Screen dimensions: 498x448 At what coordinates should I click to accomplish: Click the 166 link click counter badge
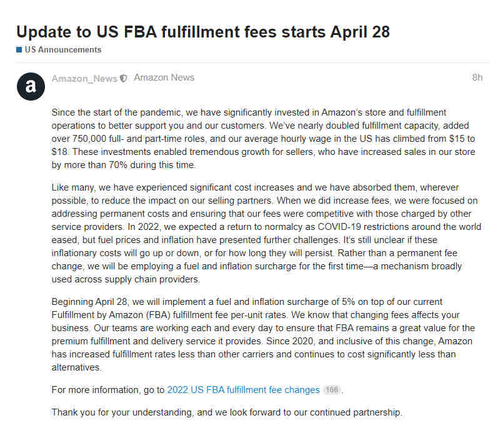pyautogui.click(x=332, y=390)
